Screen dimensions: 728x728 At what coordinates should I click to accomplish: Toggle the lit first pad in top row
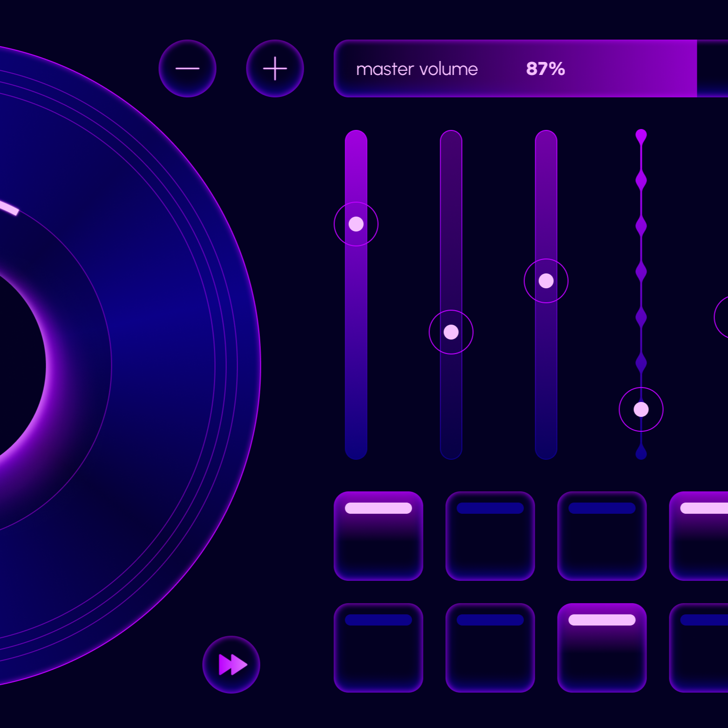pyautogui.click(x=378, y=536)
